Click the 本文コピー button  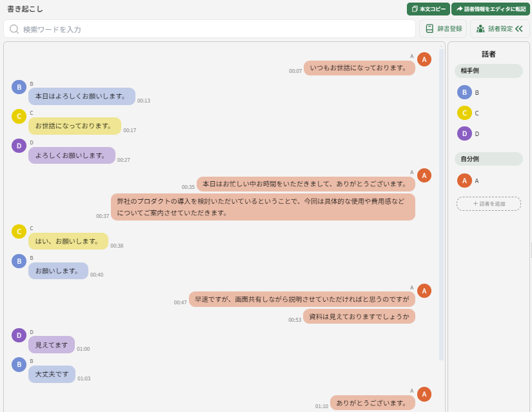tap(428, 9)
